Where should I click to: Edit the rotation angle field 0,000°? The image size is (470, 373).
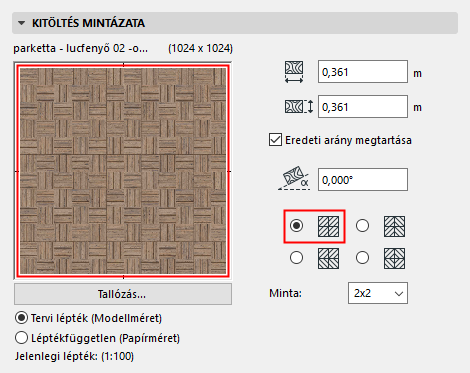[363, 180]
